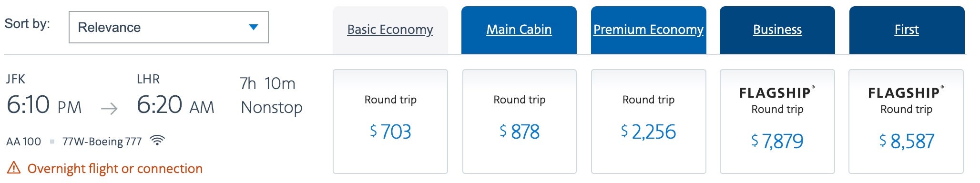Pick the $2,256 Premium Economy fare
Image resolution: width=980 pixels, height=183 pixels.
(648, 122)
